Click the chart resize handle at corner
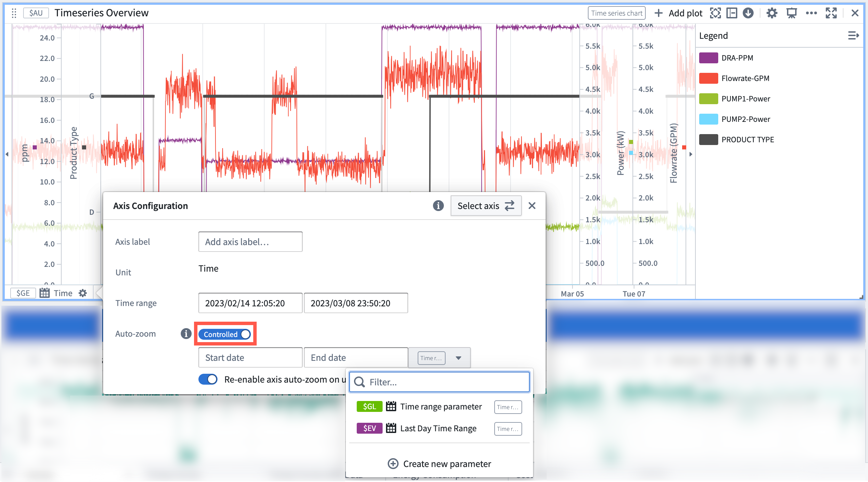This screenshot has width=868, height=482. pyautogui.click(x=861, y=297)
